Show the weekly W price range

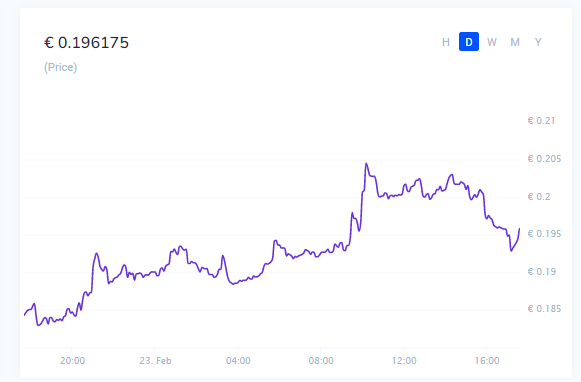(492, 42)
